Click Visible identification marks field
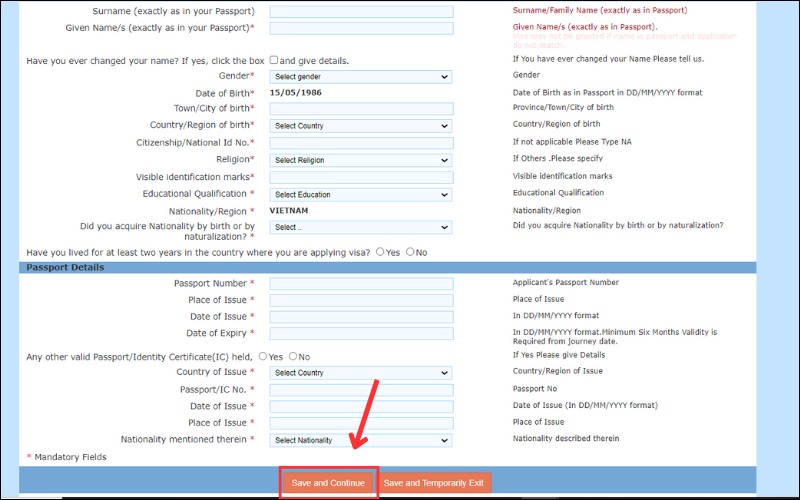The height and width of the screenshot is (500, 800). [x=361, y=177]
